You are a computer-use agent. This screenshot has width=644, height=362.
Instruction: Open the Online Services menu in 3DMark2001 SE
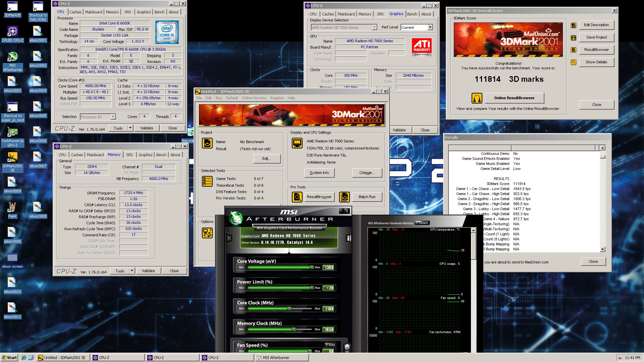point(254,98)
